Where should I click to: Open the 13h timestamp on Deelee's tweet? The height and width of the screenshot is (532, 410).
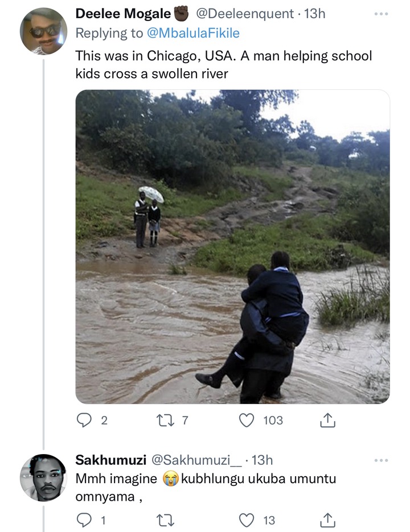(314, 14)
